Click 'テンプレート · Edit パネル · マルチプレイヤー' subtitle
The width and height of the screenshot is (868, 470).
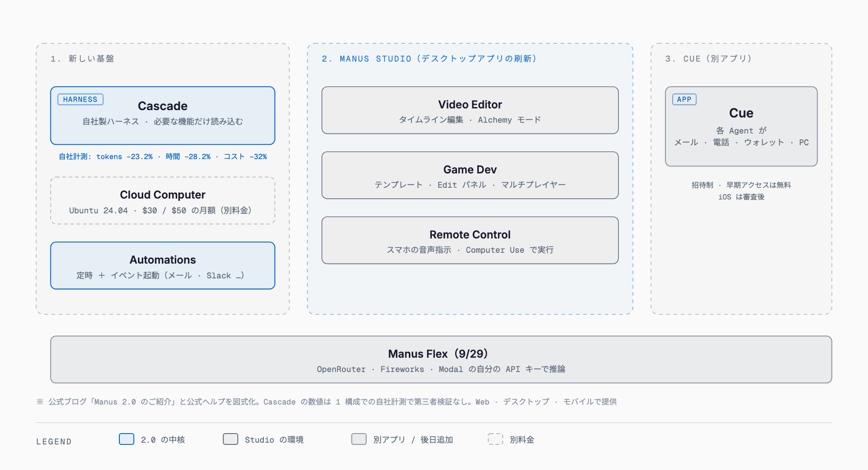[x=470, y=185]
